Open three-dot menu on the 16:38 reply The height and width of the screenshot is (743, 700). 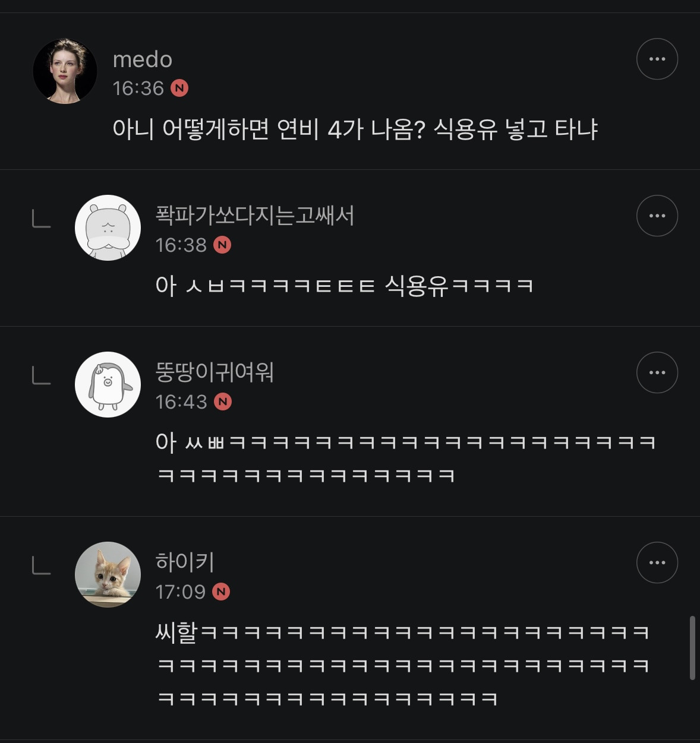click(657, 216)
